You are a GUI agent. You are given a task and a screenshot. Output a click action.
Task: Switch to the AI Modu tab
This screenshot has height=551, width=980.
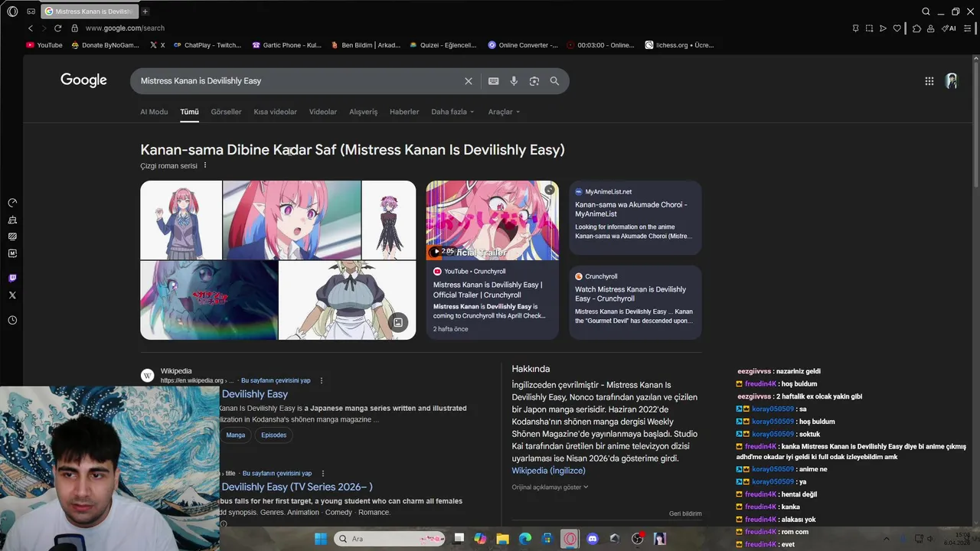coord(154,112)
